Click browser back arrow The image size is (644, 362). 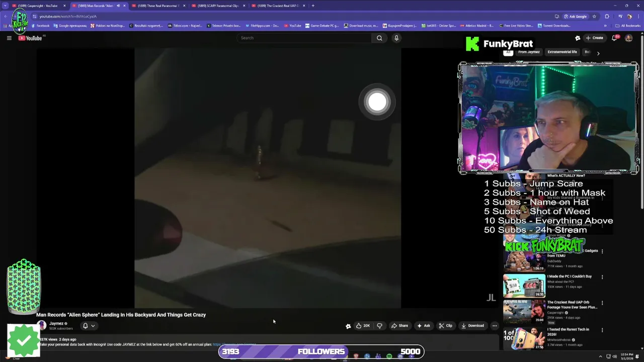pos(5,16)
